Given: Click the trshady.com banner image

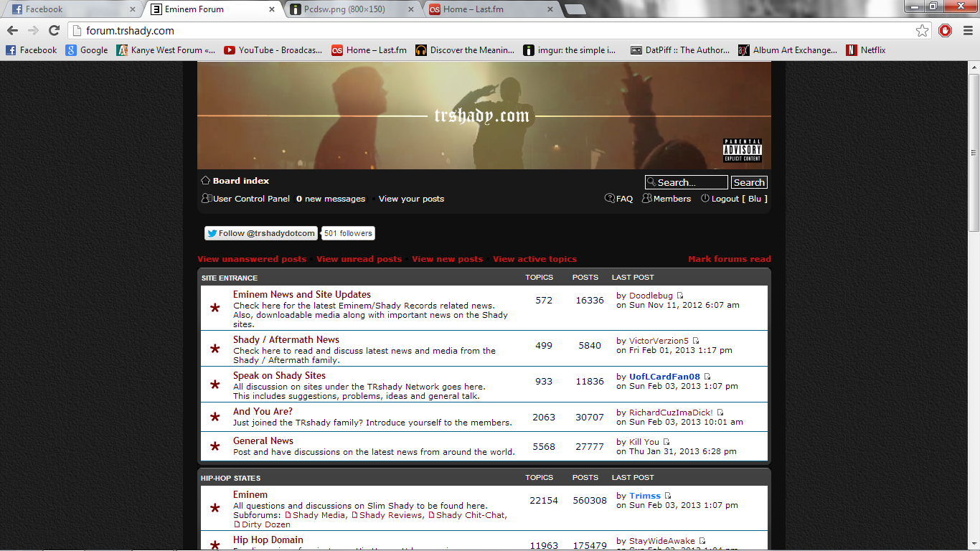Looking at the screenshot, I should [x=484, y=116].
